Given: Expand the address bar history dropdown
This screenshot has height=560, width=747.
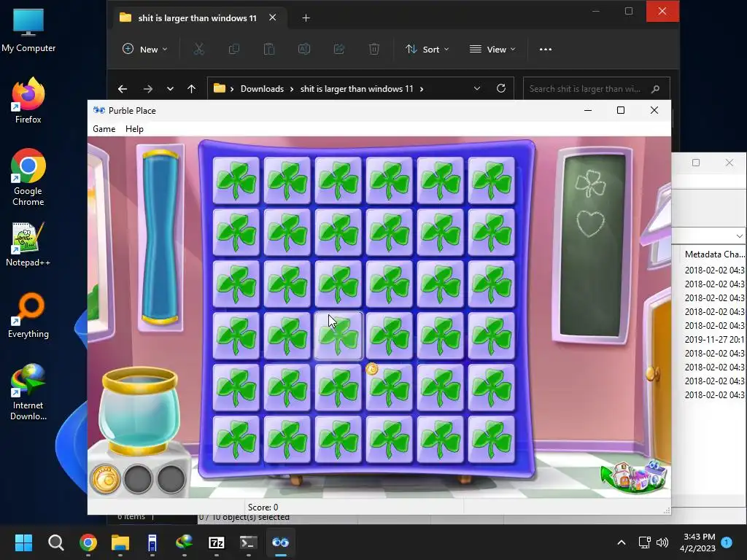Looking at the screenshot, I should (477, 88).
